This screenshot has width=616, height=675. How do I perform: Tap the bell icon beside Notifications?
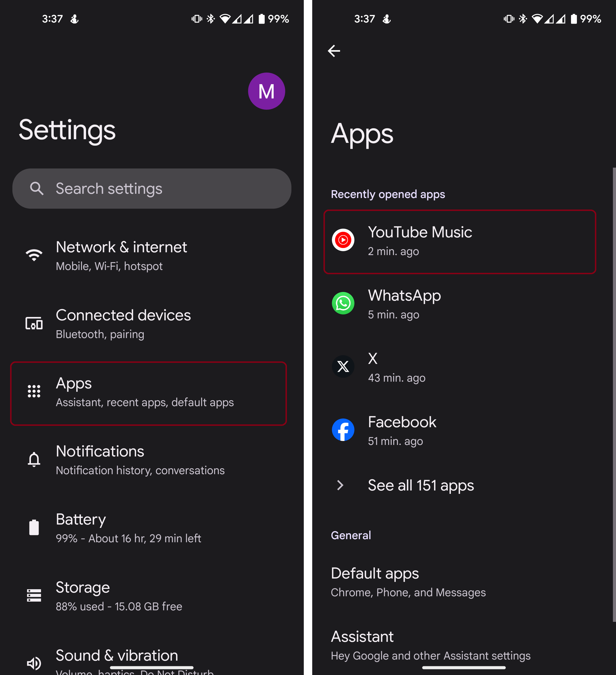(34, 459)
